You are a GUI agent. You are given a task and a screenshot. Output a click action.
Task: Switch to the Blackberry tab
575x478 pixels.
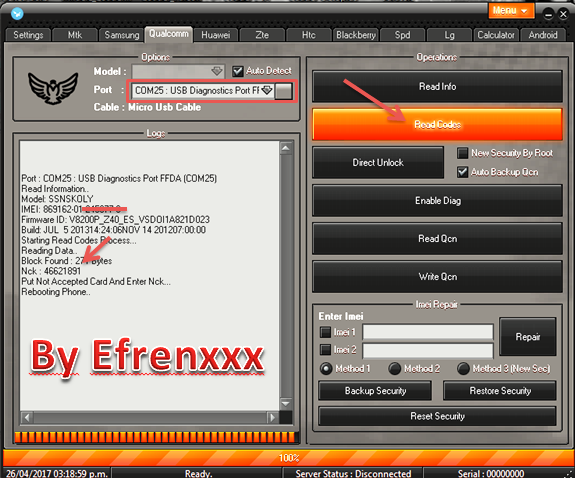tap(356, 35)
